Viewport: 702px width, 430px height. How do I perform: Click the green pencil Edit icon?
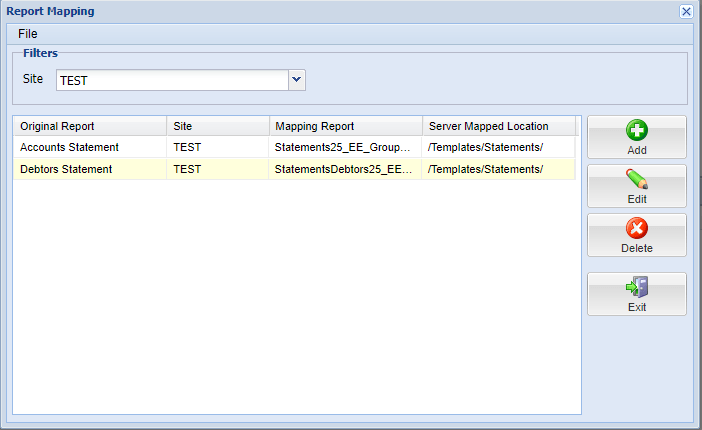click(x=637, y=179)
